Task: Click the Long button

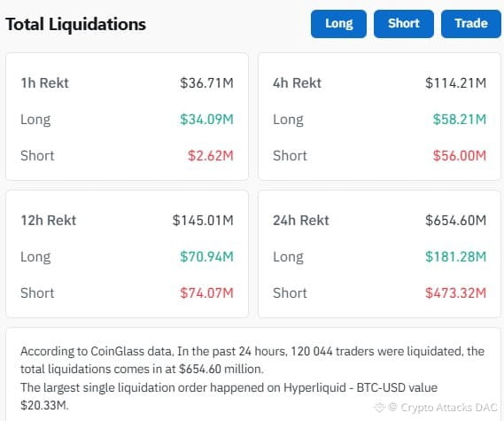Action: tap(338, 24)
